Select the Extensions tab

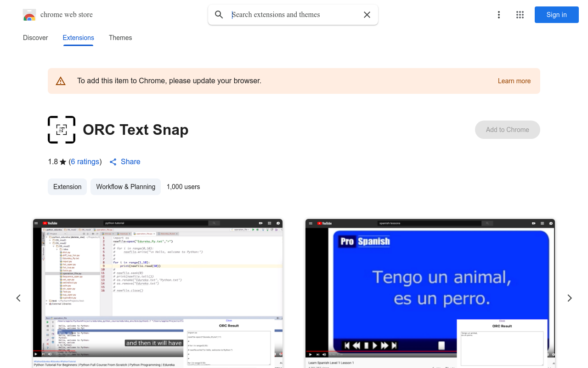point(79,38)
